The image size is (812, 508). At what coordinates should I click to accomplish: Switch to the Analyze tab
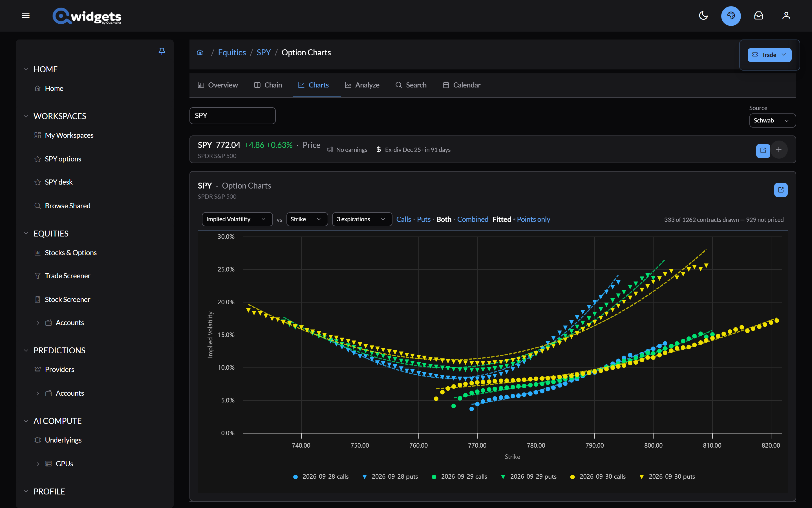pyautogui.click(x=362, y=85)
